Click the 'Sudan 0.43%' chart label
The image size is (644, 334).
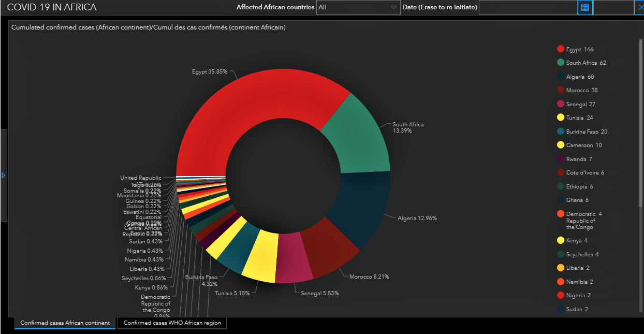coord(145,241)
